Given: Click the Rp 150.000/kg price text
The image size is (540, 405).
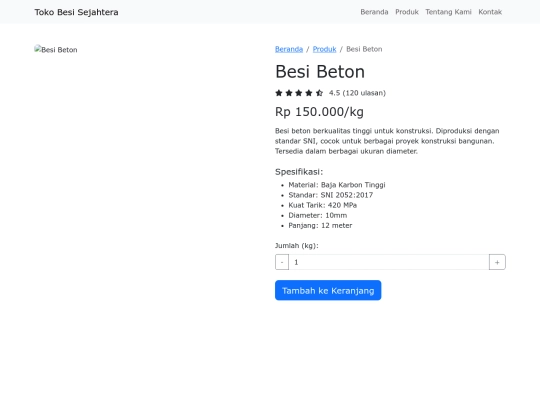Looking at the screenshot, I should [319, 112].
